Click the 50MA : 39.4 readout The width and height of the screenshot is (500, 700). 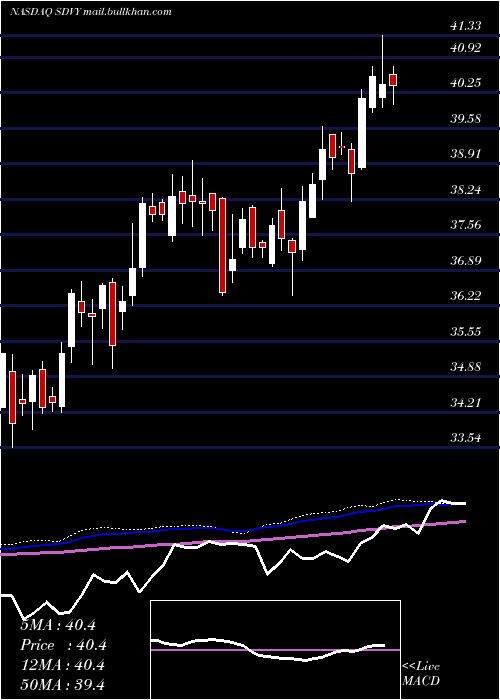[x=62, y=685]
